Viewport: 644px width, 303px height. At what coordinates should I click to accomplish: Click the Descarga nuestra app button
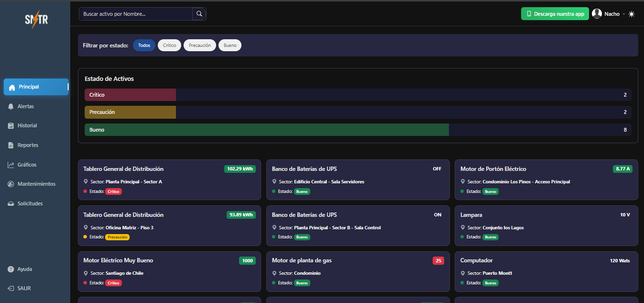pyautogui.click(x=555, y=14)
